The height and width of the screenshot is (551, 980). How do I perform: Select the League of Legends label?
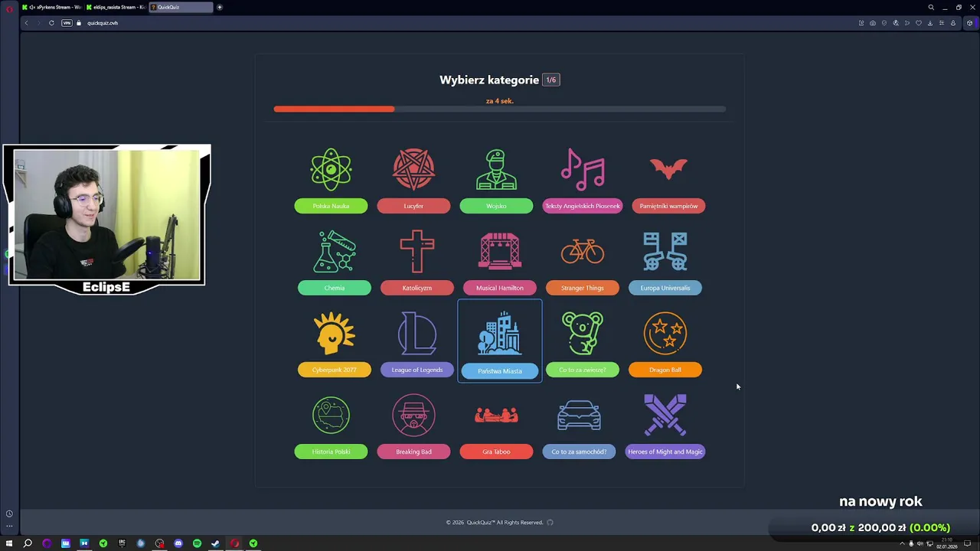417,370
